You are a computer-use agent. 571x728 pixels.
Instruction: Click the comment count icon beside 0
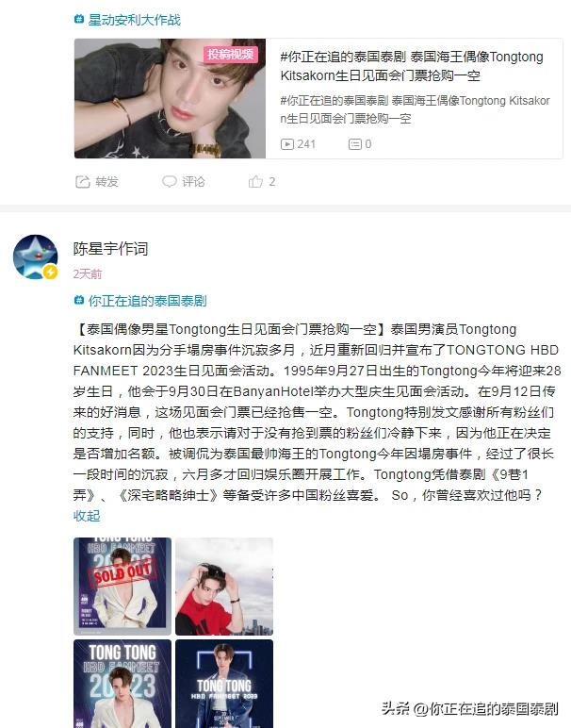355,144
